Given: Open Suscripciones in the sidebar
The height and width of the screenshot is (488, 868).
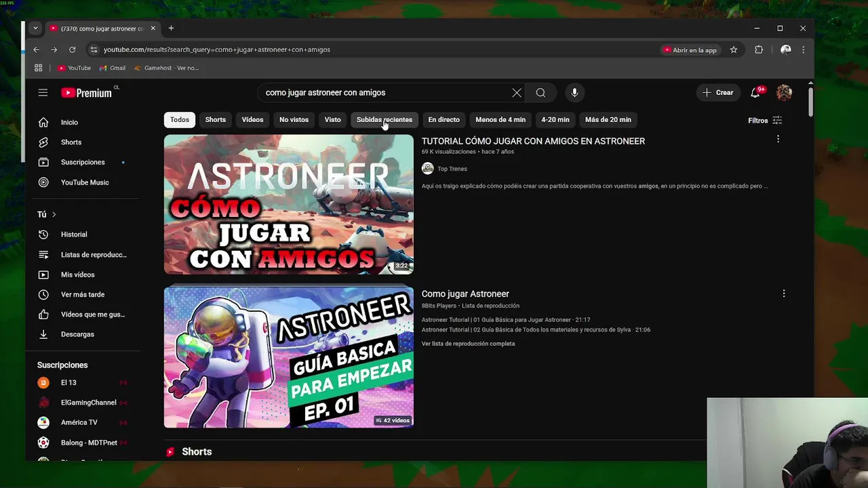Looking at the screenshot, I should (x=83, y=162).
